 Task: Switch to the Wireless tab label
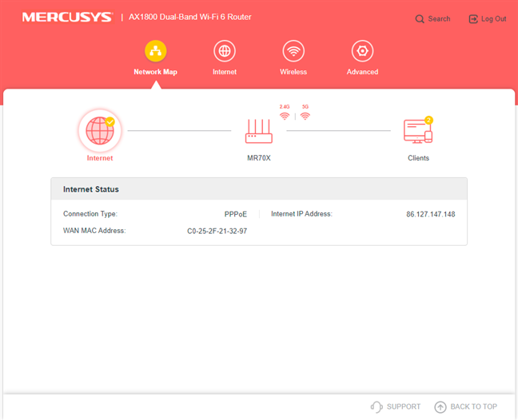tap(293, 72)
